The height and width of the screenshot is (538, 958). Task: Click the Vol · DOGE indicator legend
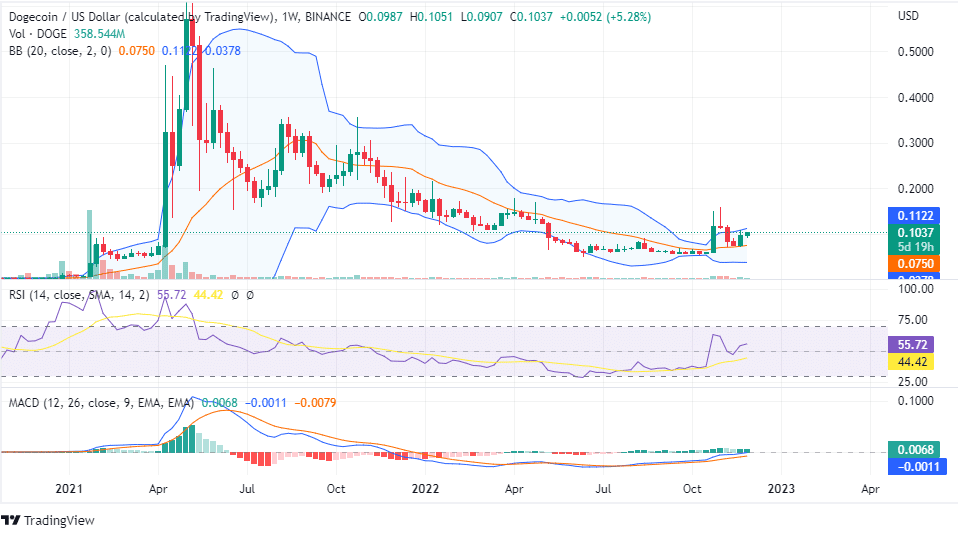[x=38, y=34]
